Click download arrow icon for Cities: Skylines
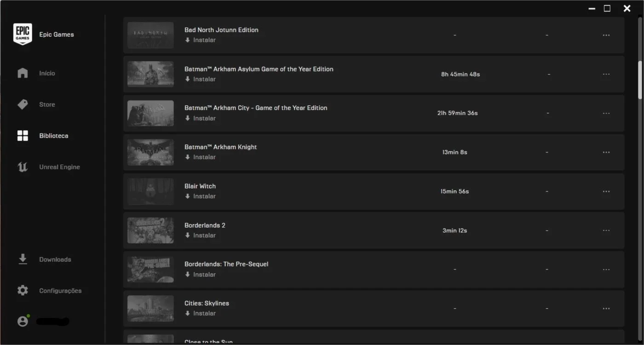Screen dimensions: 644x345 [x=187, y=313]
